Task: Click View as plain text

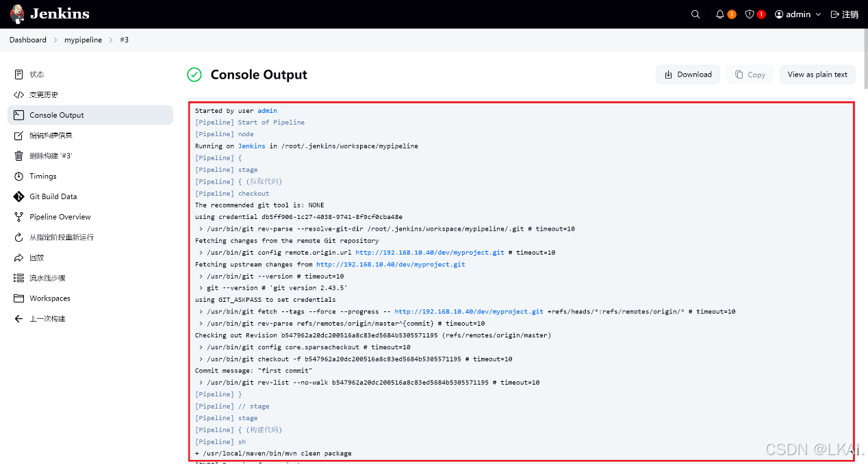Action: click(x=817, y=75)
